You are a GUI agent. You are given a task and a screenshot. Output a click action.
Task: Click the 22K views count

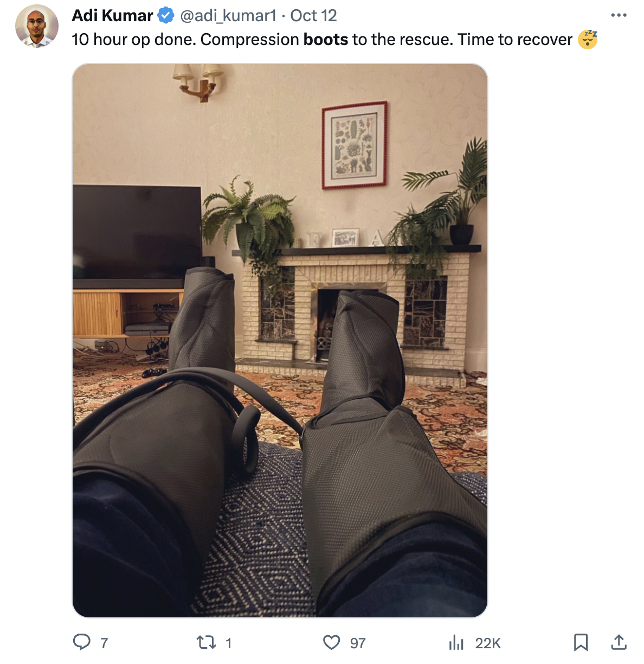[488, 643]
